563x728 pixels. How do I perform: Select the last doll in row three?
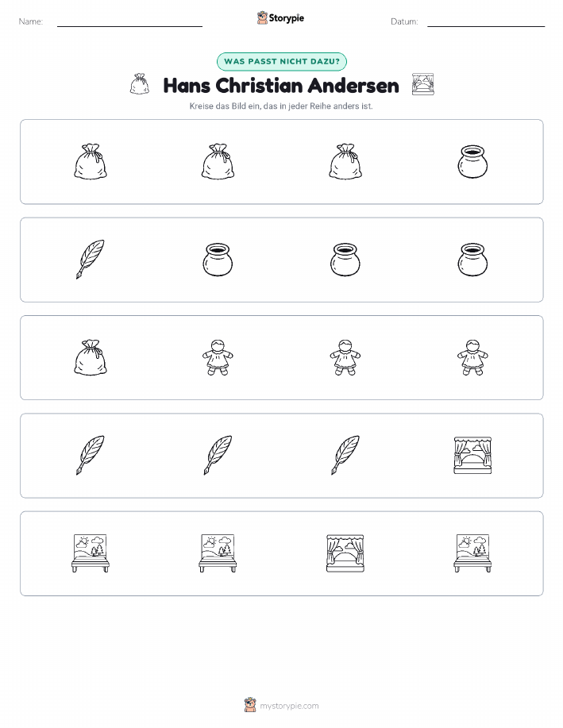tap(472, 357)
